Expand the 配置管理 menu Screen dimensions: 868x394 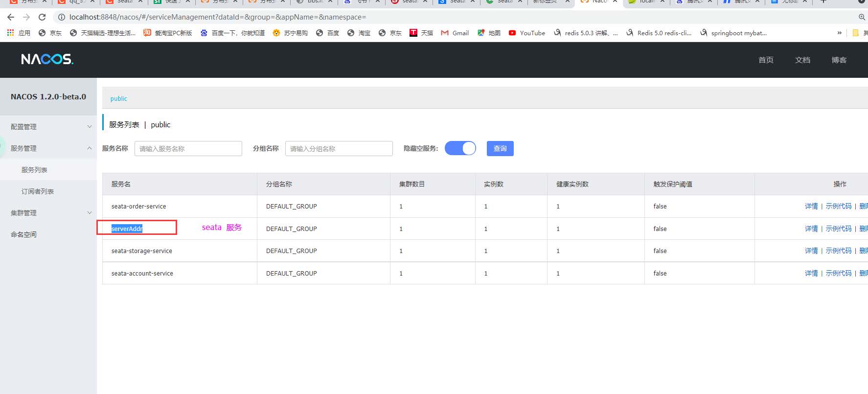coord(48,126)
